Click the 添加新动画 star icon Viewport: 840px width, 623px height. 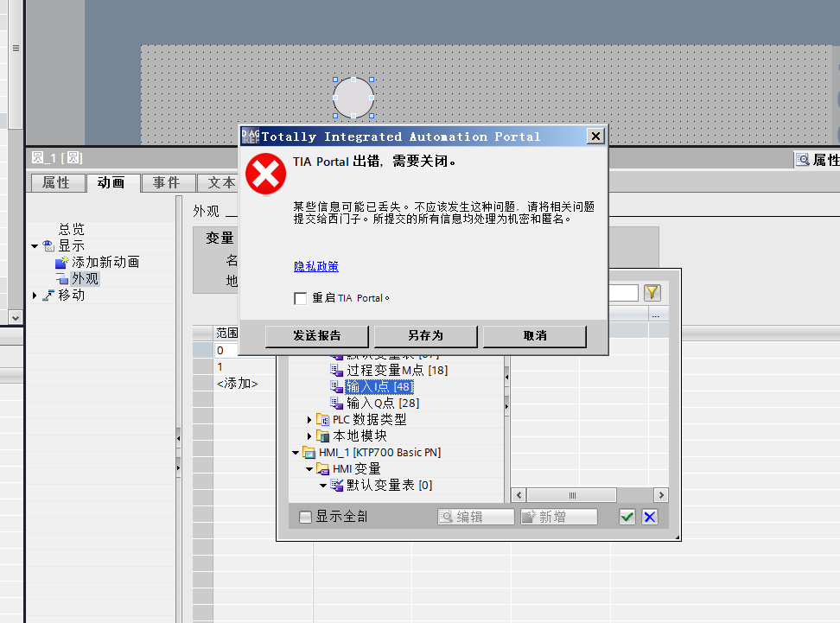(x=61, y=263)
